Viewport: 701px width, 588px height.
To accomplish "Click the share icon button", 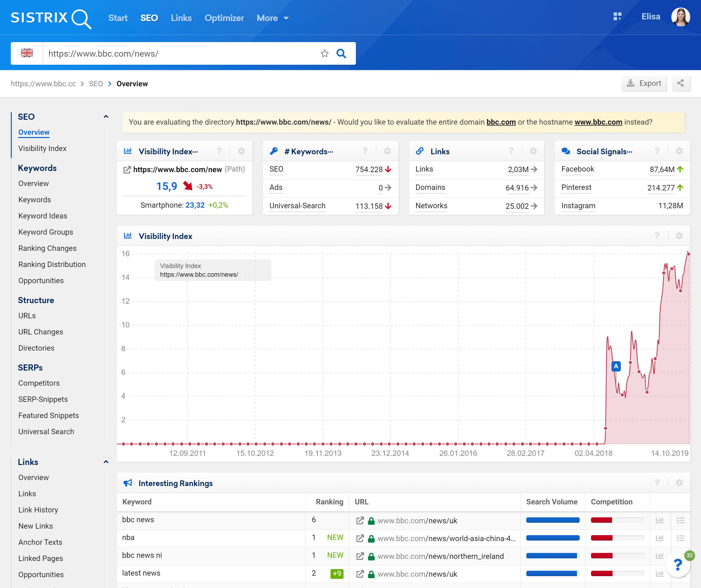I will click(x=681, y=83).
